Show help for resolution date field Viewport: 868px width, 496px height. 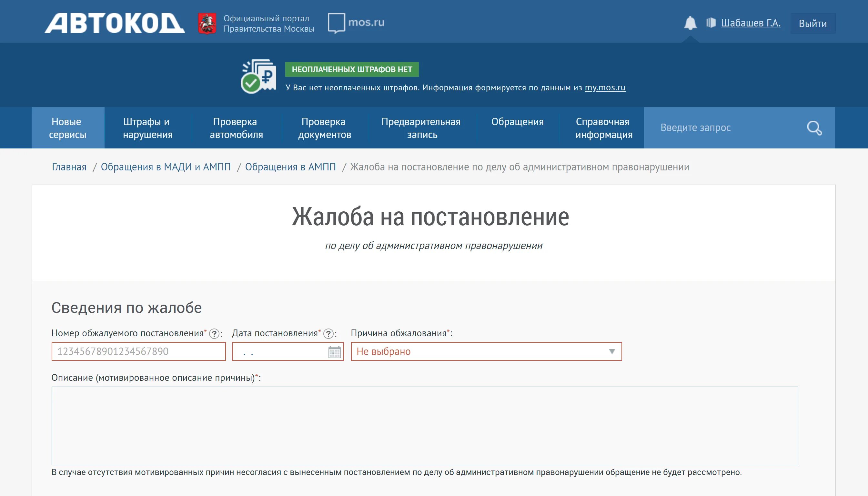coord(328,333)
